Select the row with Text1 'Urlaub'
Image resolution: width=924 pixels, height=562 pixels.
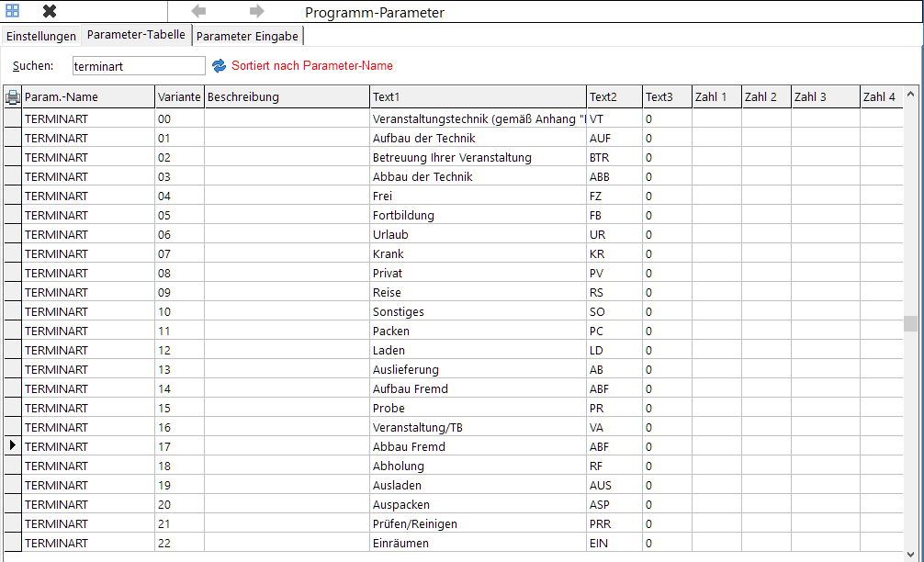[454, 234]
